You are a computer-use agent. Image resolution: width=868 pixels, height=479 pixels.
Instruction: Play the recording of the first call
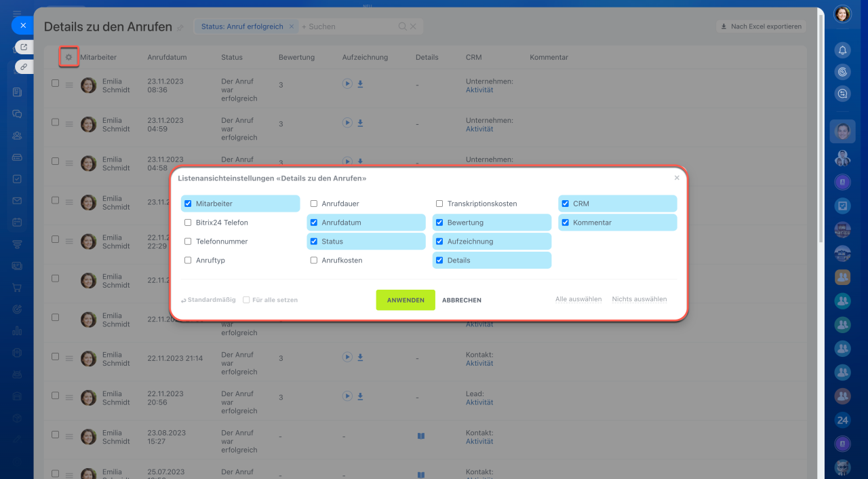click(x=347, y=84)
